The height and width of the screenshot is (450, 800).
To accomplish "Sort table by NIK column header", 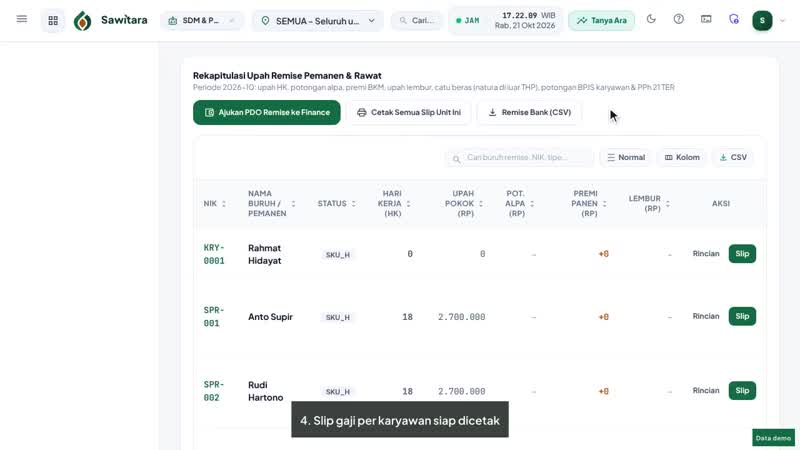I will pyautogui.click(x=215, y=204).
